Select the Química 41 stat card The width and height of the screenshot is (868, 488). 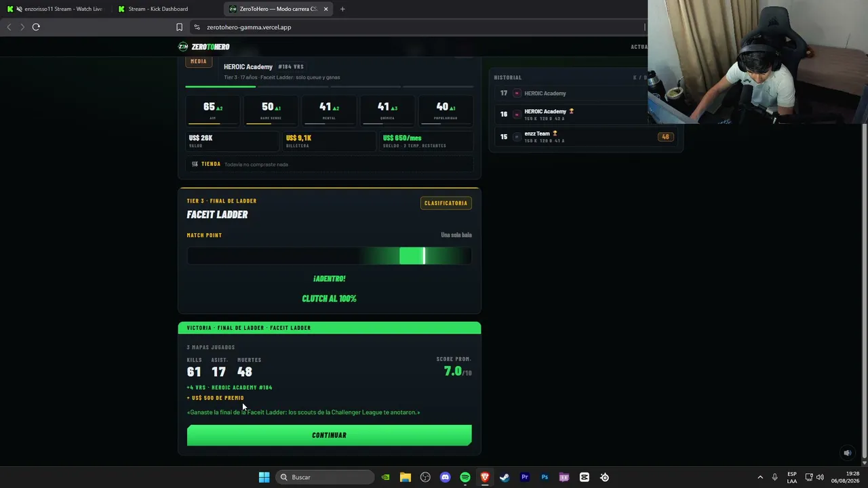[x=387, y=111]
